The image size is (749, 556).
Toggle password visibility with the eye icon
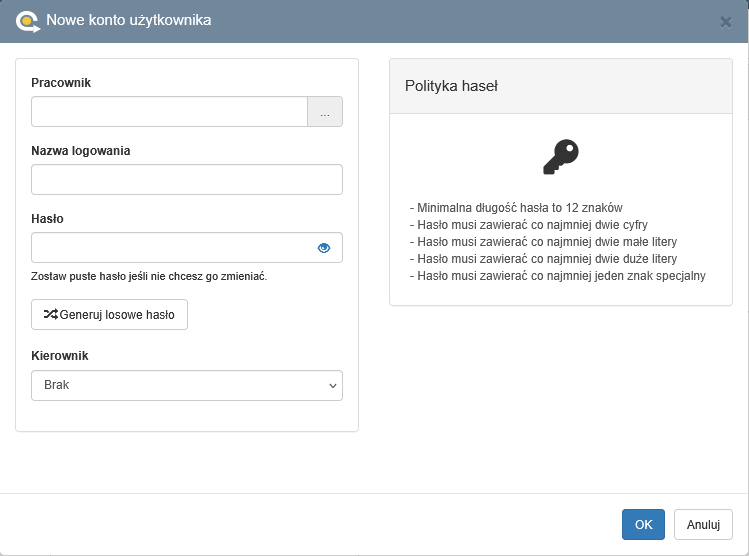point(324,248)
